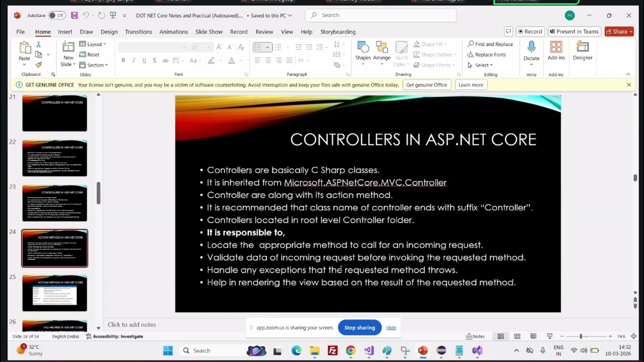
Task: Switch to the Animations tab
Action: (x=174, y=32)
